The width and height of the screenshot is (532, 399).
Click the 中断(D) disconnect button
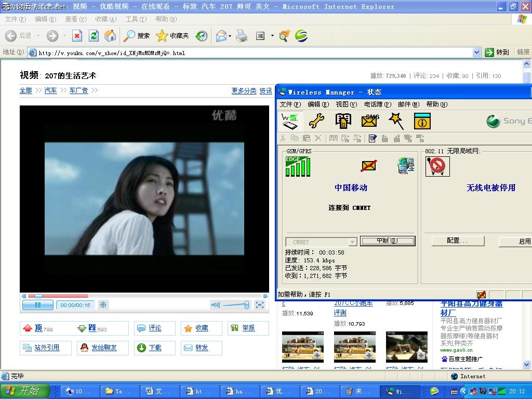click(388, 241)
